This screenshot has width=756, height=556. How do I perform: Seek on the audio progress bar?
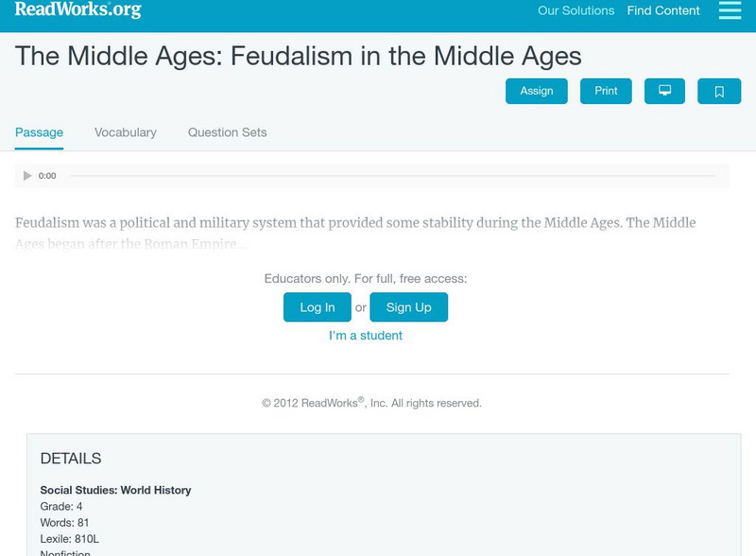click(x=392, y=176)
